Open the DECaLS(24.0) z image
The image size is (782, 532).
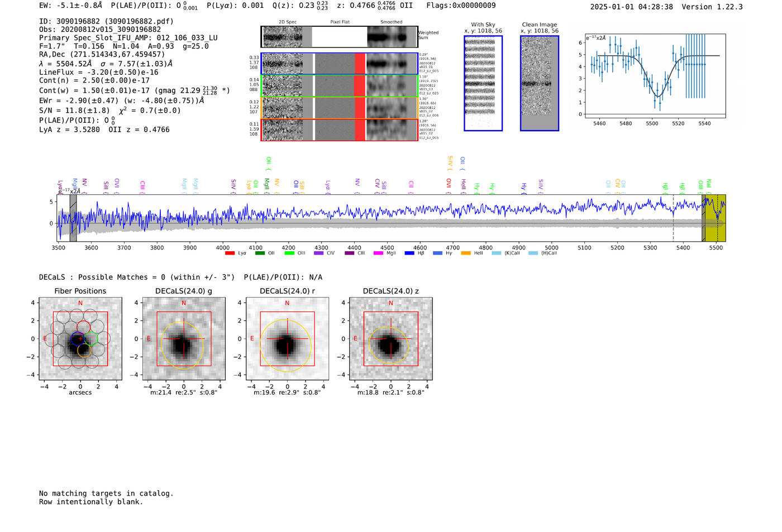coord(391,339)
